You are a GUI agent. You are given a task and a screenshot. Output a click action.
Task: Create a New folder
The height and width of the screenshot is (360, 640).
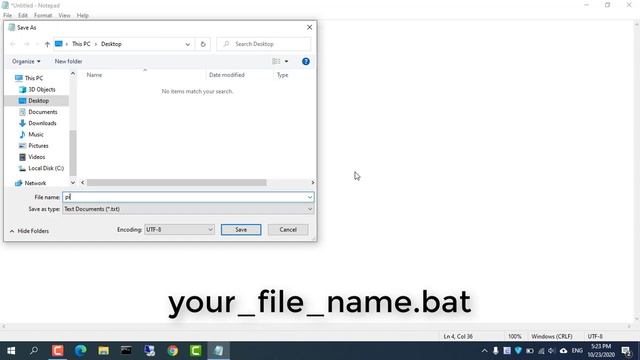[x=68, y=61]
